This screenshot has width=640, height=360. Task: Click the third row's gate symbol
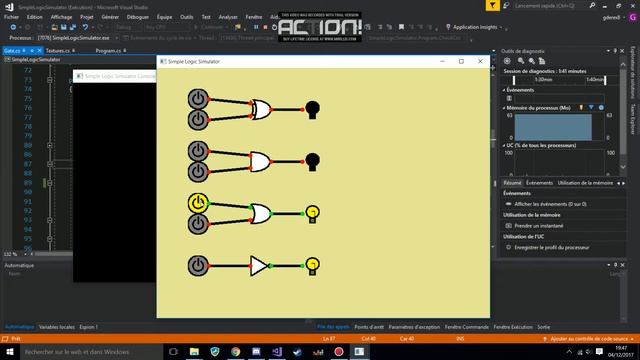(x=260, y=213)
